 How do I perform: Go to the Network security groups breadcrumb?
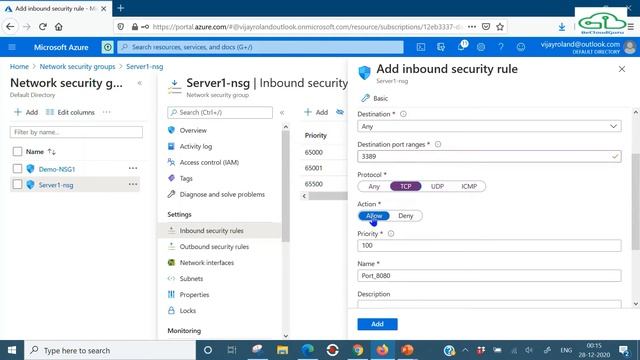pos(77,67)
